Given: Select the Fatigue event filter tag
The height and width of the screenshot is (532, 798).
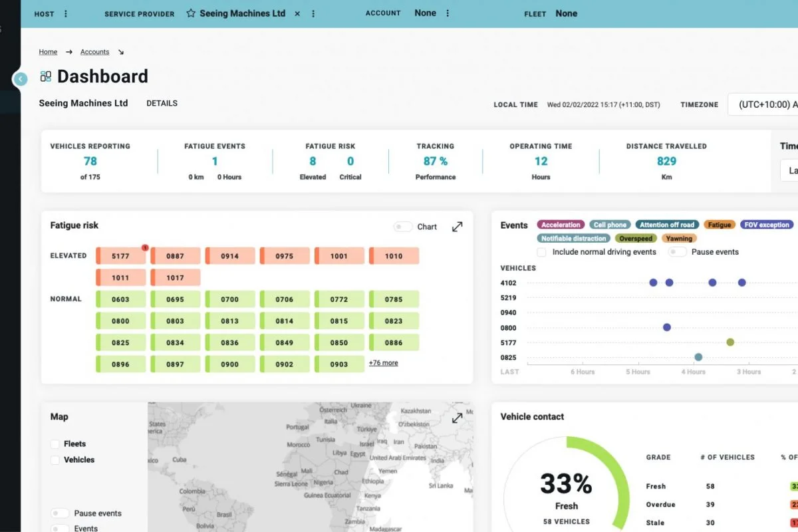Looking at the screenshot, I should (720, 225).
